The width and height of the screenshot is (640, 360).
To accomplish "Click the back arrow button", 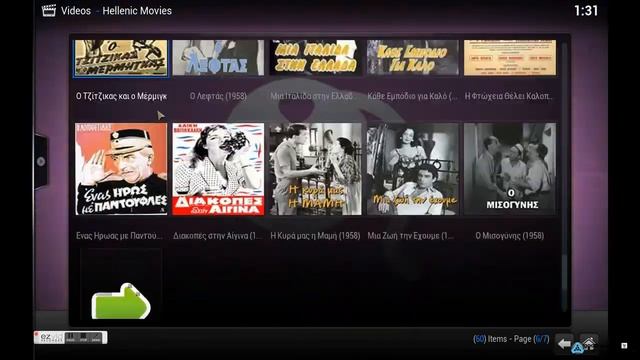I will [x=564, y=344].
